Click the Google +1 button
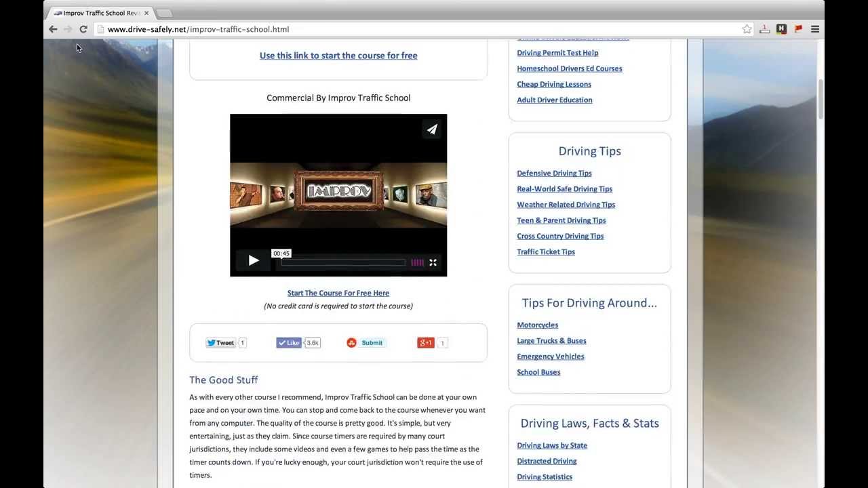Screen dimensions: 868x488 tap(425, 343)
